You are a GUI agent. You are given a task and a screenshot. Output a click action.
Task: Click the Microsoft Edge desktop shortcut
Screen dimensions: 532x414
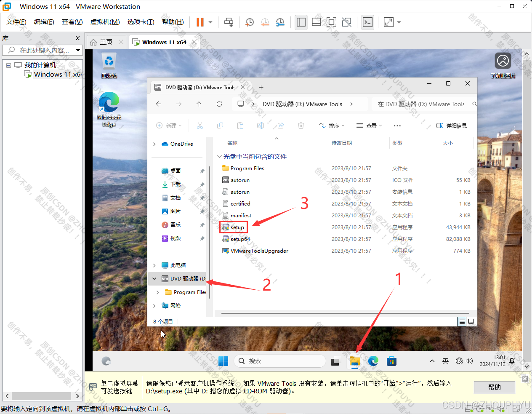click(x=109, y=110)
